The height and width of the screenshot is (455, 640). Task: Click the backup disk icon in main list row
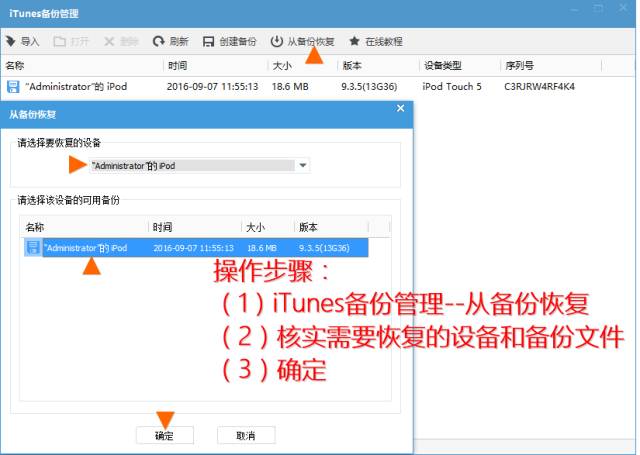(13, 87)
